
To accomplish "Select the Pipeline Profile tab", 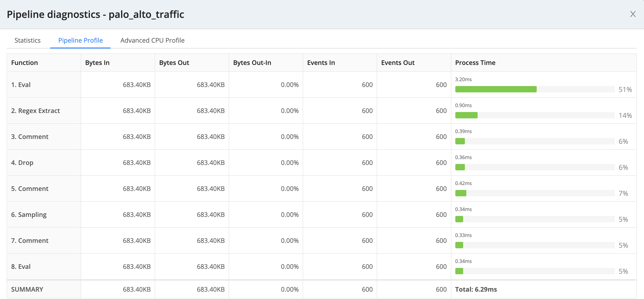I will [80, 40].
